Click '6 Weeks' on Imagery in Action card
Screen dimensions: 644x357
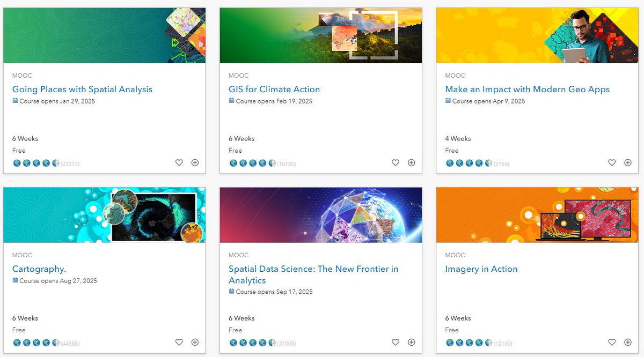pos(458,318)
